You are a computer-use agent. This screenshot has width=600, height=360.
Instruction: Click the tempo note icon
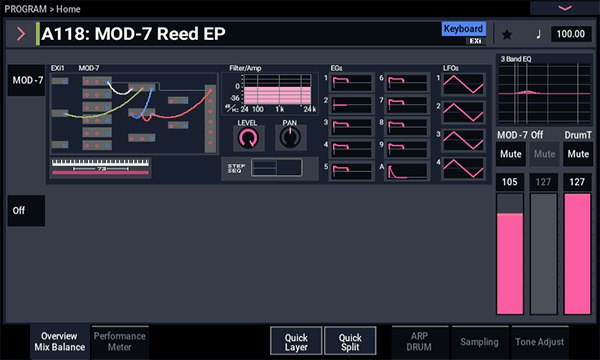538,34
